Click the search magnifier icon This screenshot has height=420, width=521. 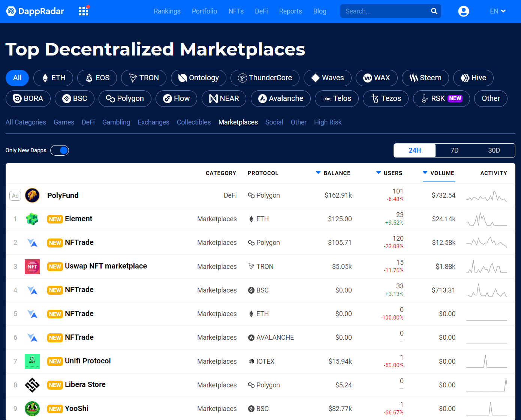coord(434,11)
